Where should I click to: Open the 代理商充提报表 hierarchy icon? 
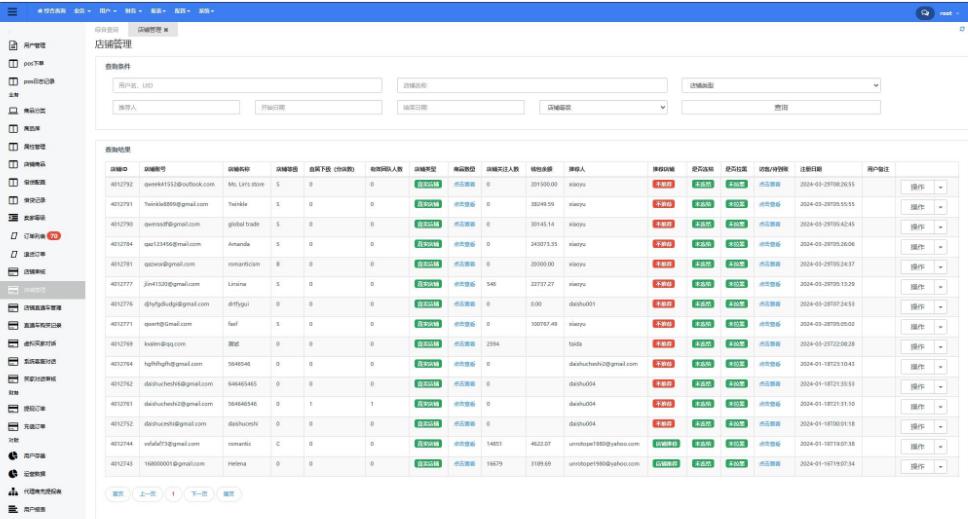coord(13,492)
